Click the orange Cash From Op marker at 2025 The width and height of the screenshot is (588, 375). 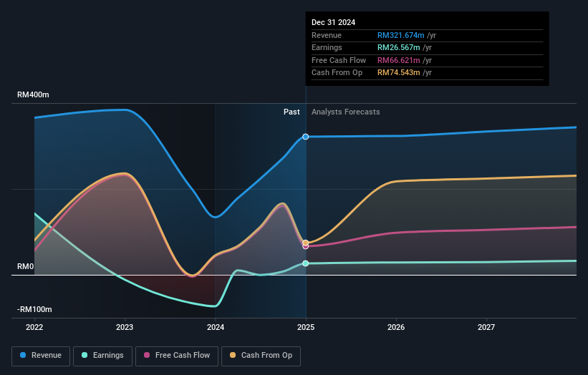tap(306, 243)
